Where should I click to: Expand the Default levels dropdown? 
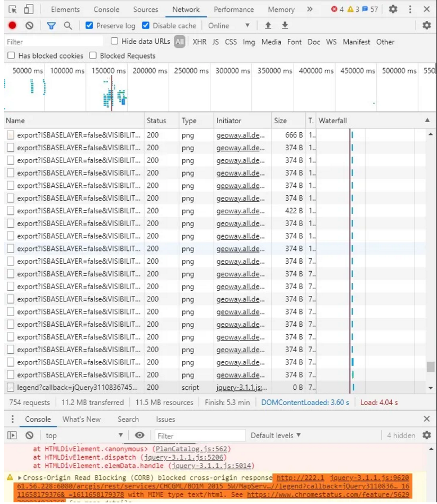pyautogui.click(x=276, y=435)
